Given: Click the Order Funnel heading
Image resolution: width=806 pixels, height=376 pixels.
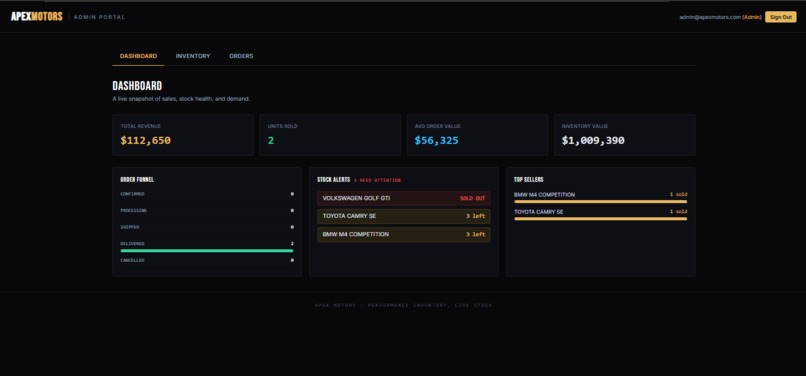Looking at the screenshot, I should tap(137, 180).
